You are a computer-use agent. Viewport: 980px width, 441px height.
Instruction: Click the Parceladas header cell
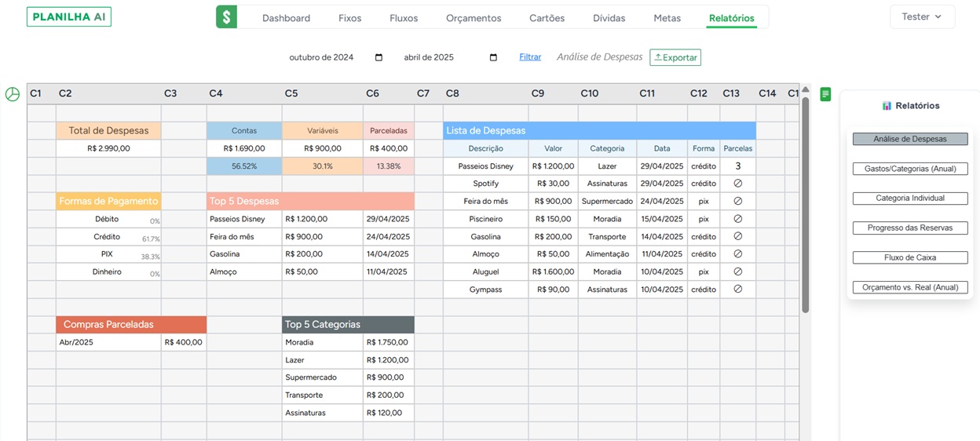(x=389, y=131)
